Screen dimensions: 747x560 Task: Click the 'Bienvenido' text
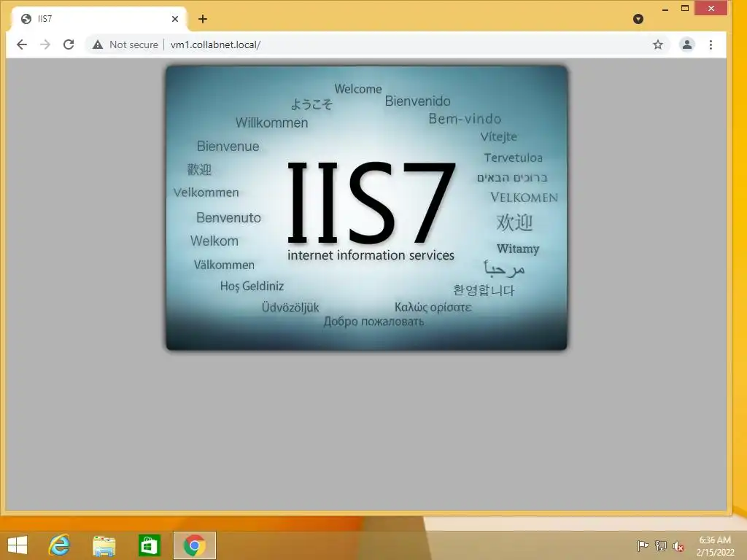pos(417,101)
